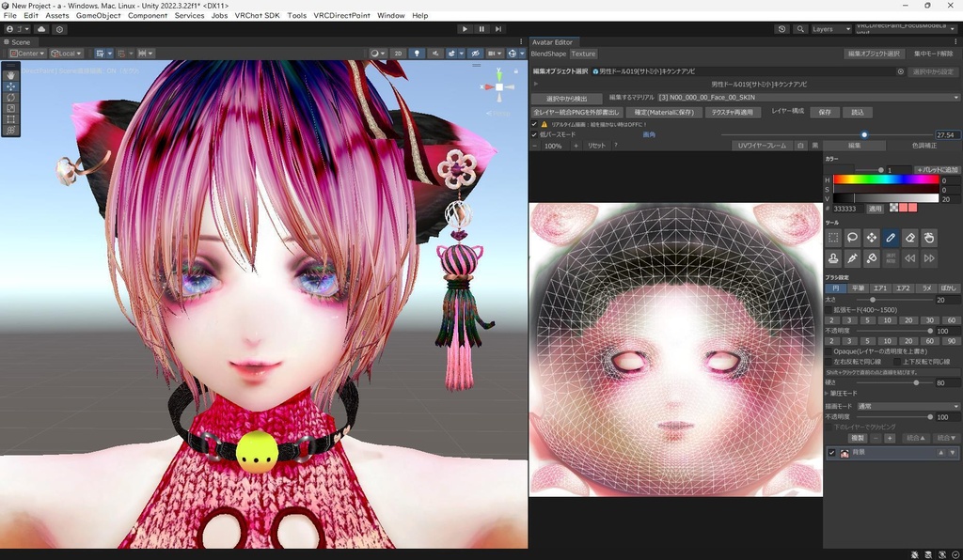Click the テクスチャ再適用 button

pyautogui.click(x=732, y=112)
